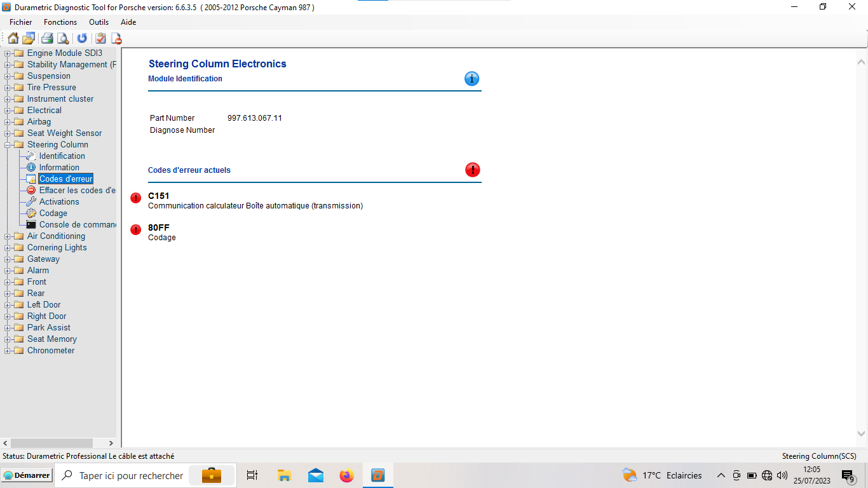Expand the Engine Module SDI3 node
The image size is (868, 488).
coord(8,53)
